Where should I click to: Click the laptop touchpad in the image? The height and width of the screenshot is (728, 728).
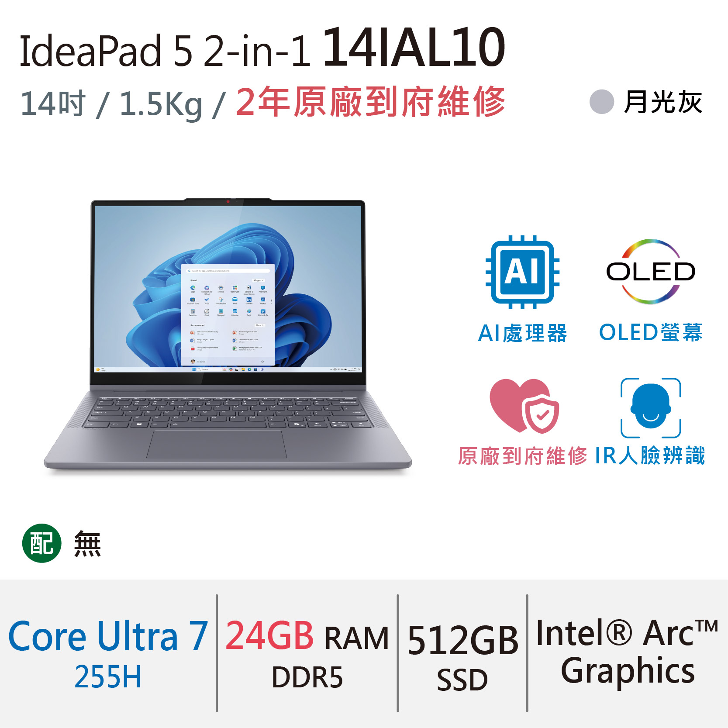(x=217, y=444)
